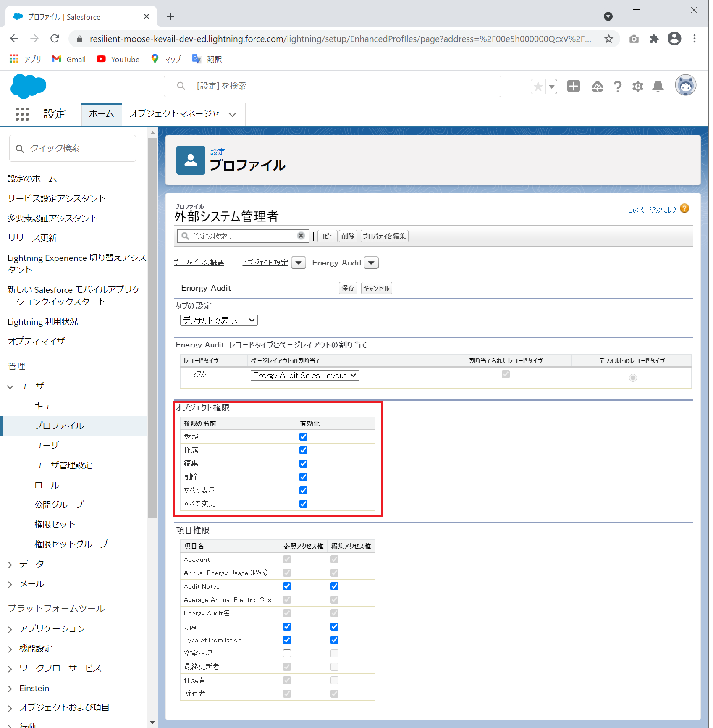Open the このページのヘルプ link
This screenshot has width=713, height=728.
pos(652,210)
